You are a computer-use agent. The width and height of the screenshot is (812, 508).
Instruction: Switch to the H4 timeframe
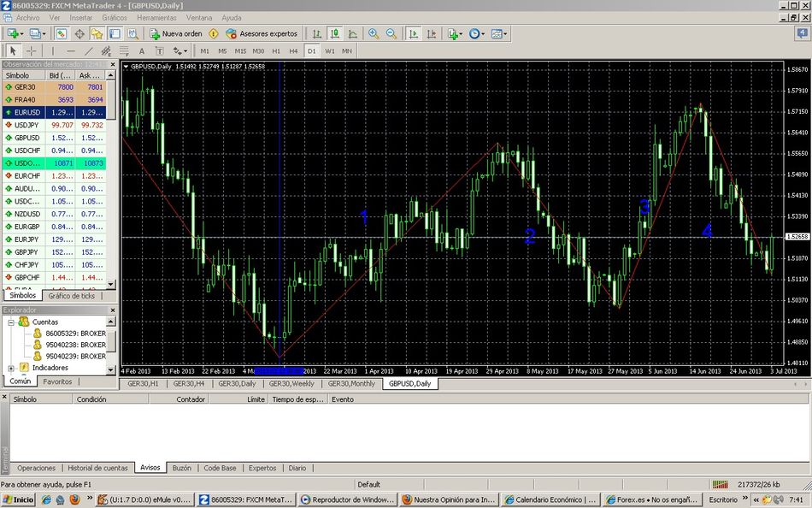coord(293,51)
